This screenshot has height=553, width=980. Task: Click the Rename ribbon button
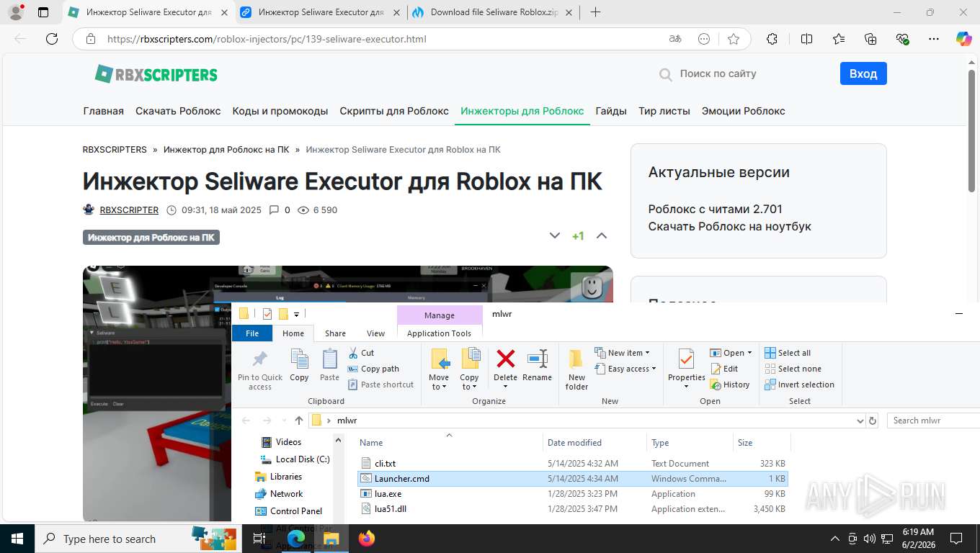tap(537, 365)
